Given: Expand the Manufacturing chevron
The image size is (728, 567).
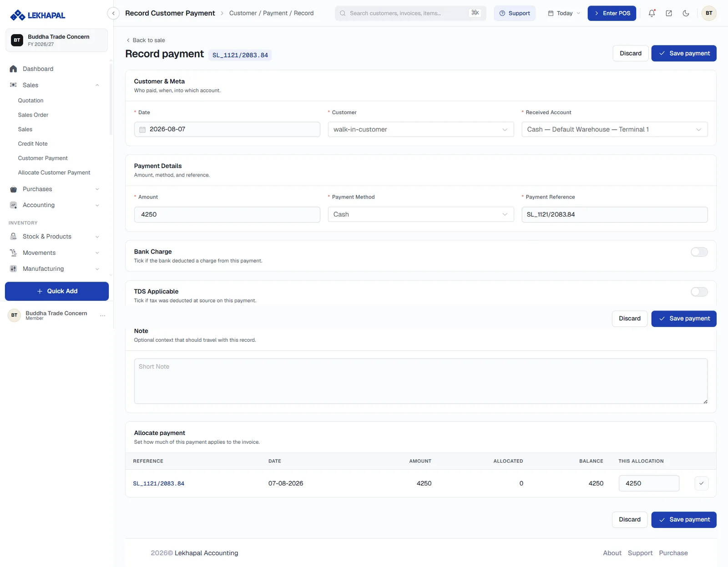Looking at the screenshot, I should [x=97, y=269].
